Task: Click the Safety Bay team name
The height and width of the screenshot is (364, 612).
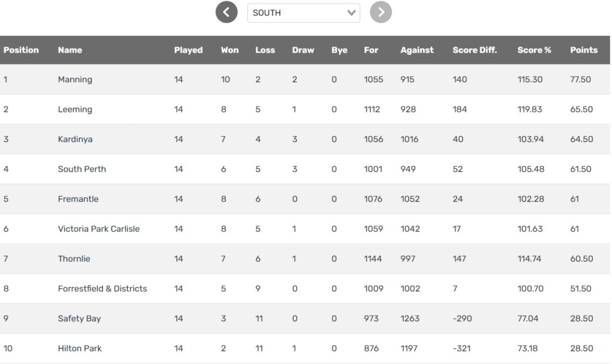Action: pos(79,319)
